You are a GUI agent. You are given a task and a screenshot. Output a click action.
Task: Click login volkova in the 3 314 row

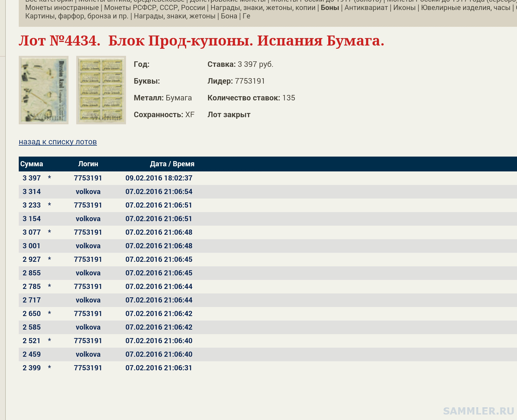pos(88,191)
